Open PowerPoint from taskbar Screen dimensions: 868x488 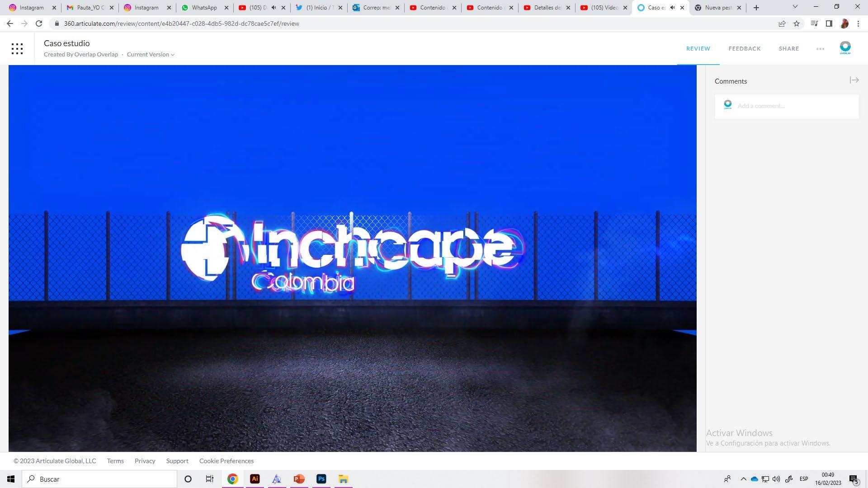pyautogui.click(x=299, y=479)
